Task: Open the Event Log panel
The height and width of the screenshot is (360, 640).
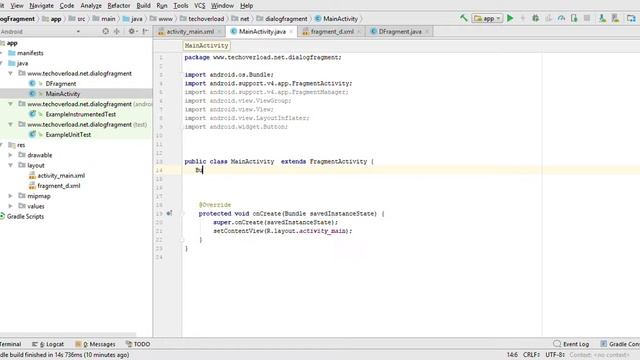Action: (x=571, y=344)
